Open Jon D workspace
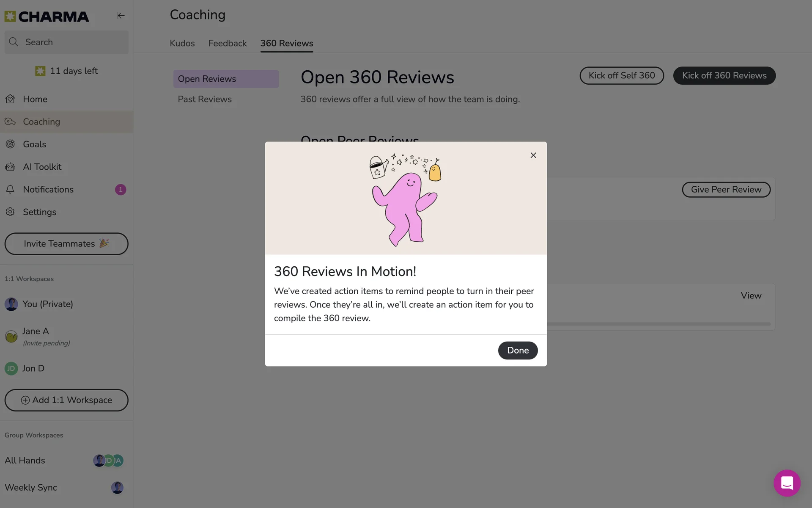 (x=33, y=368)
